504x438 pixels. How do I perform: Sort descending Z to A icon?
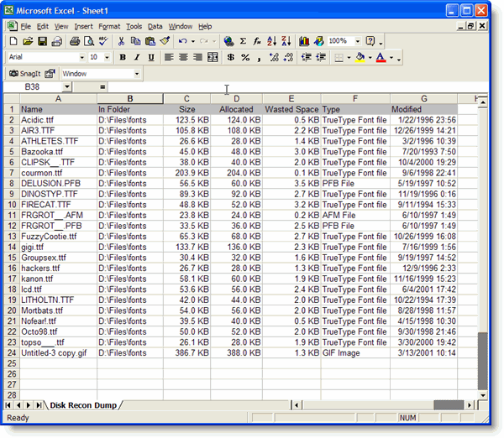pos(286,41)
